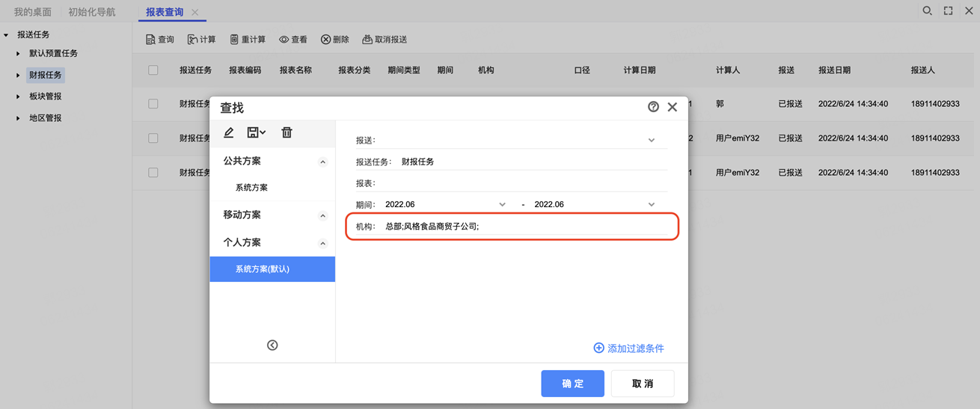Open the start period 2022.06 dropdown

point(502,204)
